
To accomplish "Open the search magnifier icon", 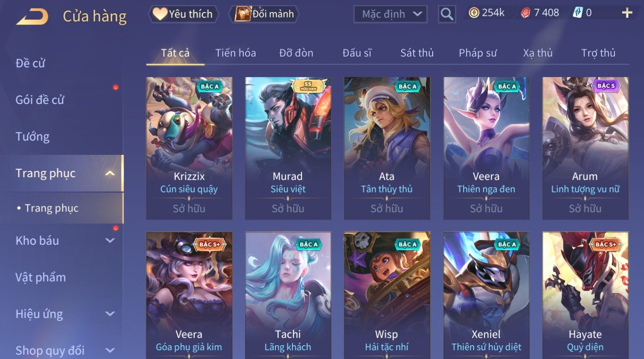I will click(x=447, y=14).
